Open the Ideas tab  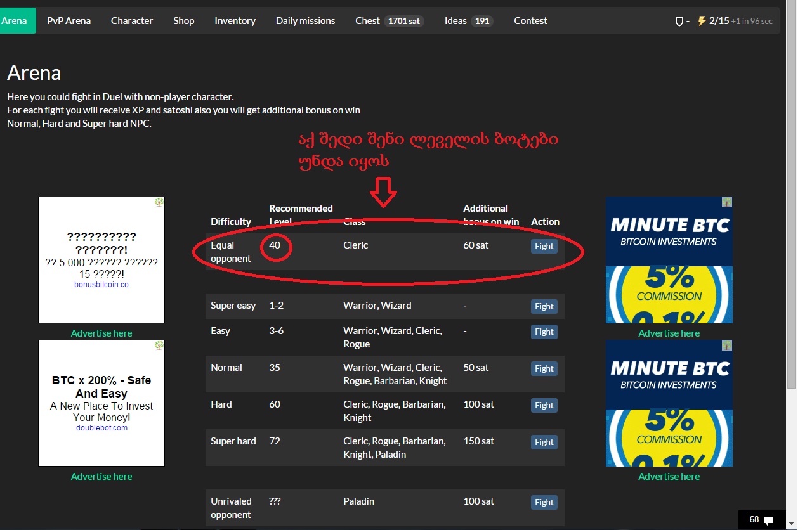click(x=469, y=21)
